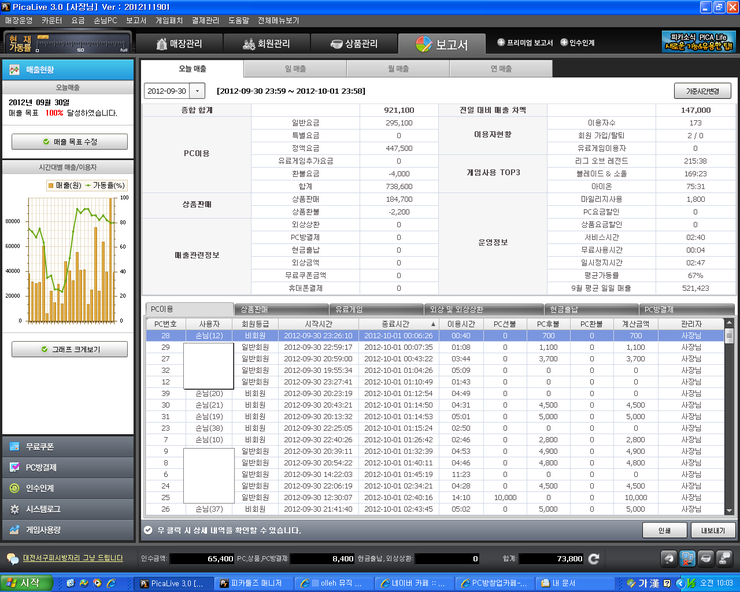Click the chat bubble icon in the status bar
This screenshot has height=592, width=740.
[x=13, y=558]
